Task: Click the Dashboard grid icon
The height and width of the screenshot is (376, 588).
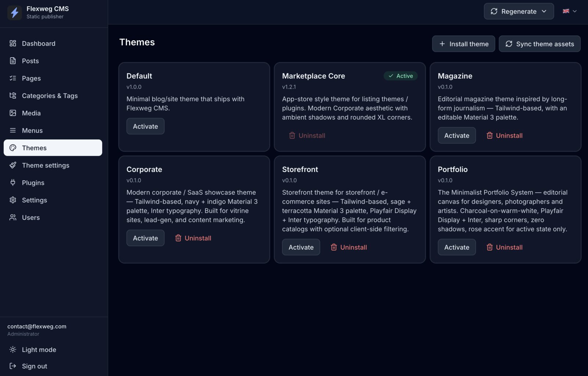Action: [x=13, y=43]
